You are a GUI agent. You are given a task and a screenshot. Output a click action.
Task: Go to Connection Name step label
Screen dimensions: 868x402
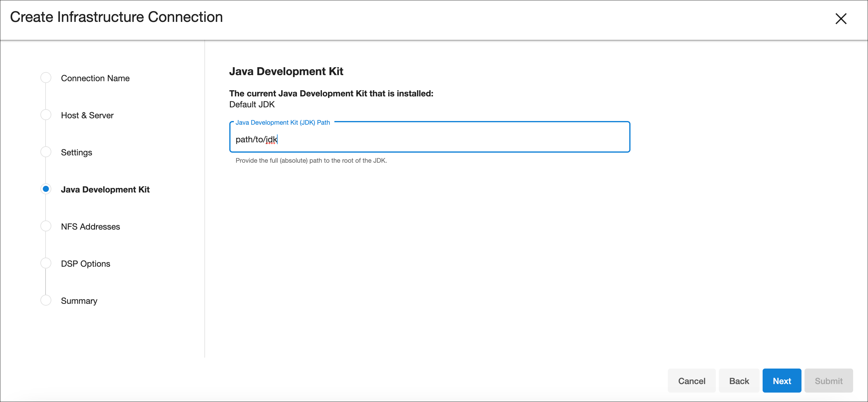95,78
